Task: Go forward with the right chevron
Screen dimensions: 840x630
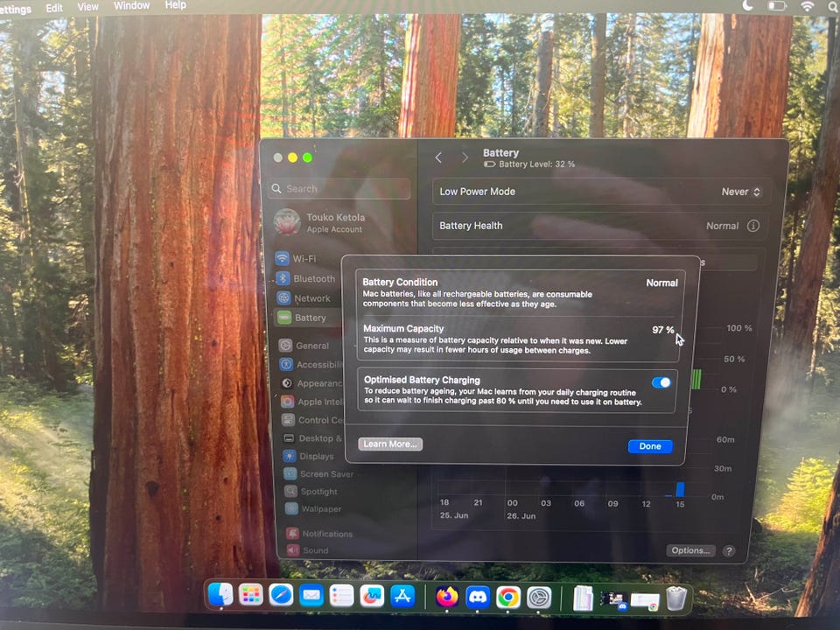Action: 465,157
